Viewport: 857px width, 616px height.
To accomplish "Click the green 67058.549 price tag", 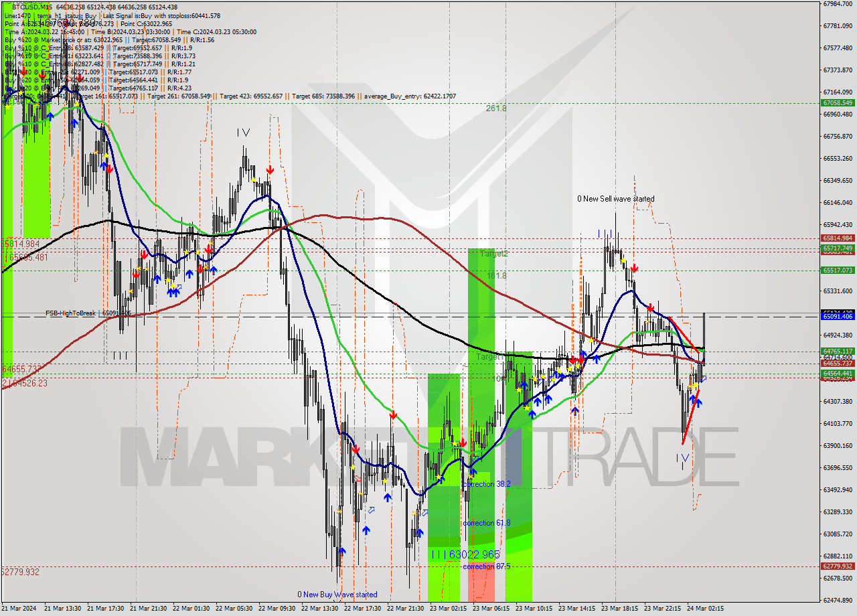I will point(837,102).
